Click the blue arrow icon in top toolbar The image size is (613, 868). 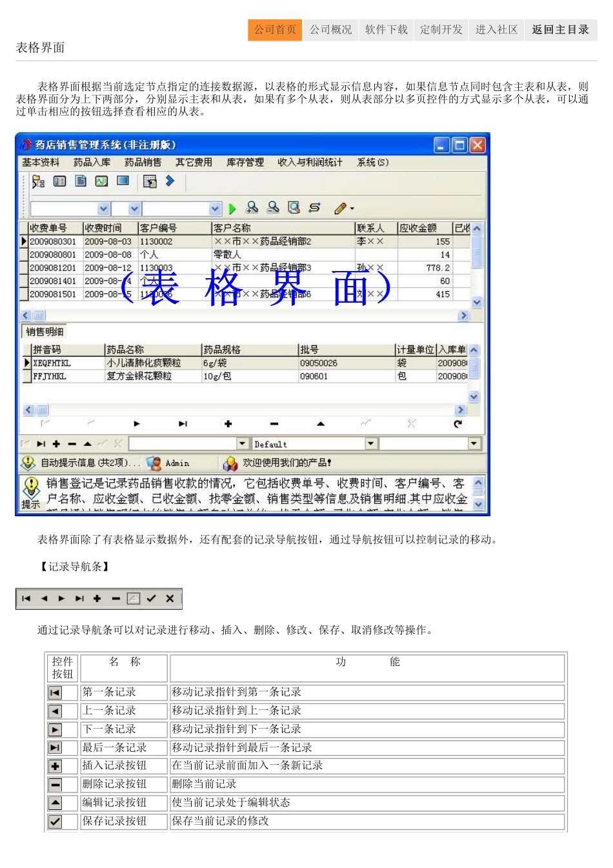point(170,181)
